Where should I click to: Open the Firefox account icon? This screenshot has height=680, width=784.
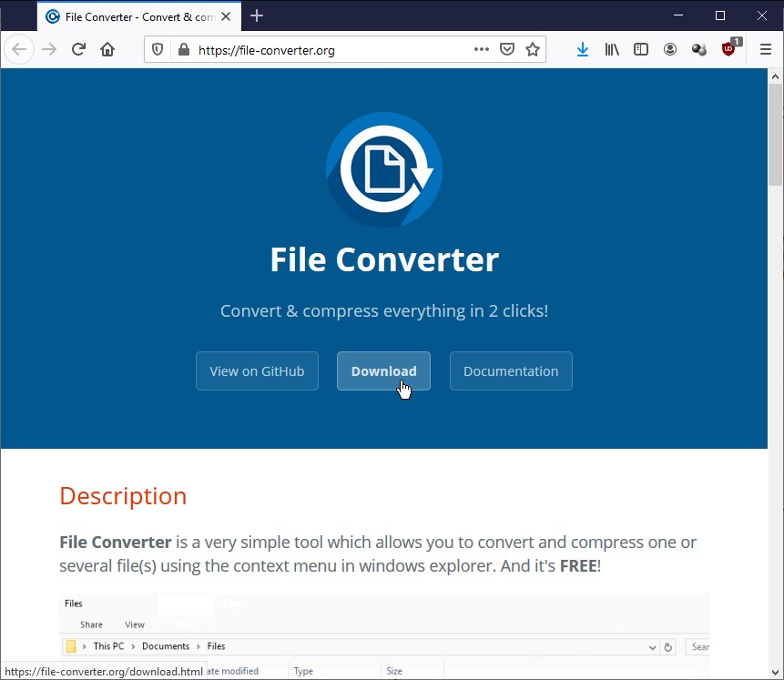(670, 50)
